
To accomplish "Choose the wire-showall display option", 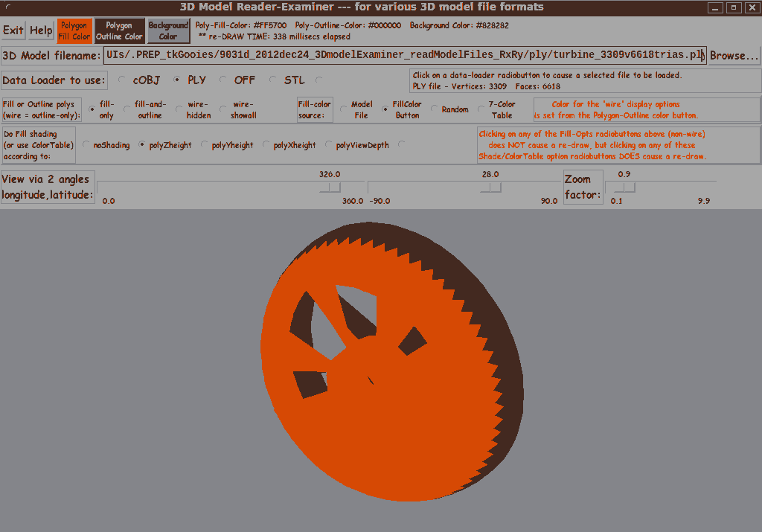I will [x=225, y=109].
